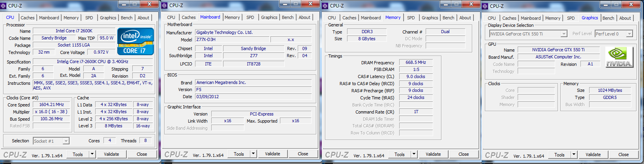The width and height of the screenshot is (644, 164).
Task: Click CPU-Z title icon in first window
Action: (4, 6)
